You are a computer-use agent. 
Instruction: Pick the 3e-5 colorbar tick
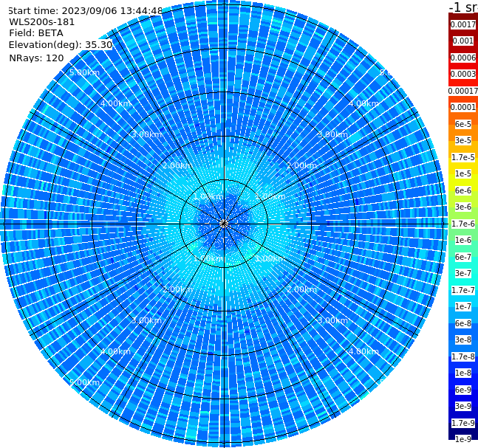point(463,140)
